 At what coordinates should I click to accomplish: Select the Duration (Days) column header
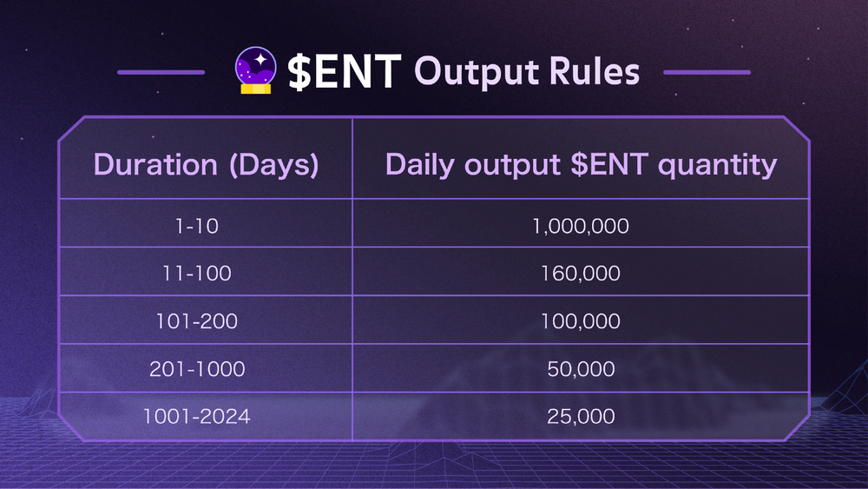[x=206, y=164]
